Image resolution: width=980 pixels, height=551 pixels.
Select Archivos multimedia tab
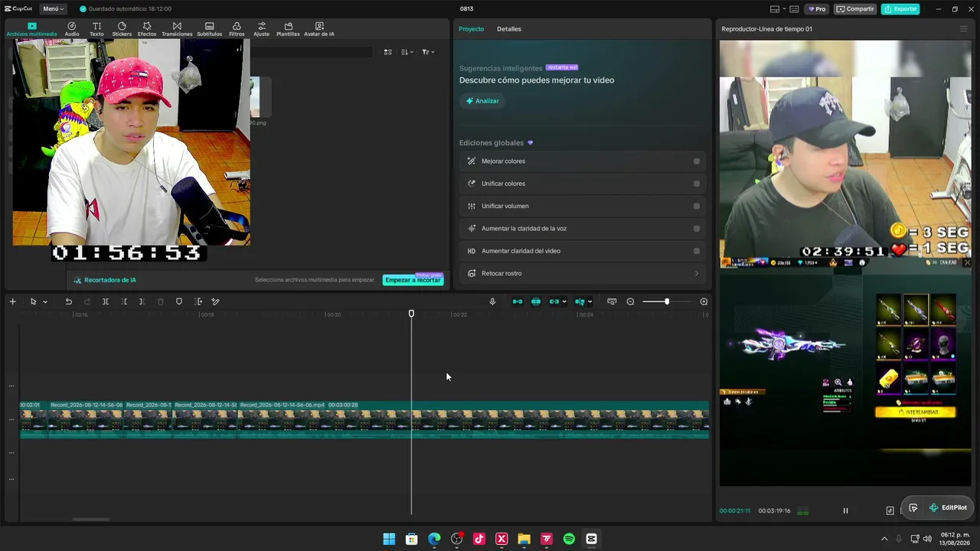(31, 29)
